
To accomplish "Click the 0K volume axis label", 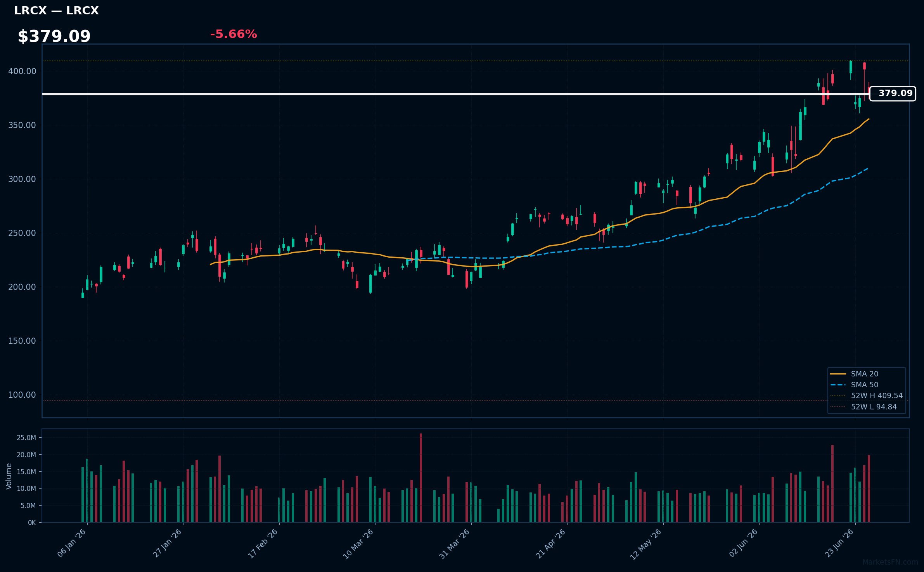I will click(x=32, y=523).
